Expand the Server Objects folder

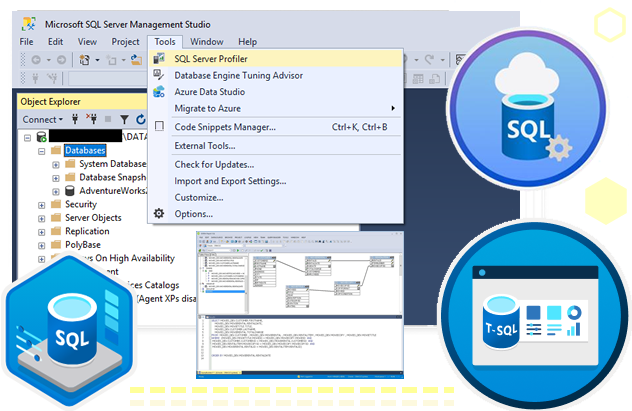pyautogui.click(x=42, y=218)
